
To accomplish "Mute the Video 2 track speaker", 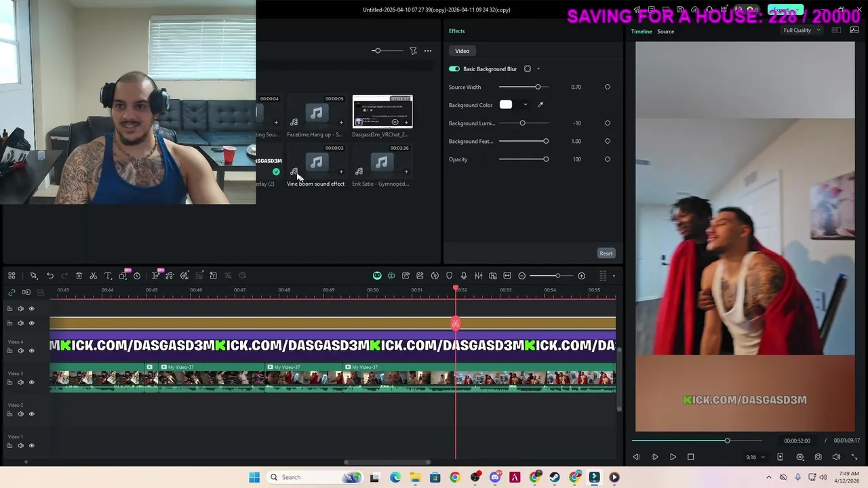I will [20, 413].
